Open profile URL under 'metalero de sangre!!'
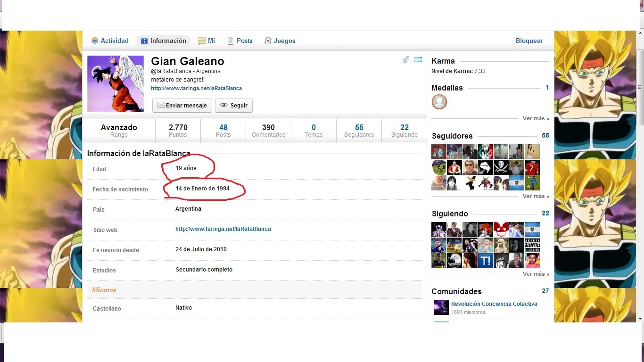The height and width of the screenshot is (362, 644). tap(196, 88)
